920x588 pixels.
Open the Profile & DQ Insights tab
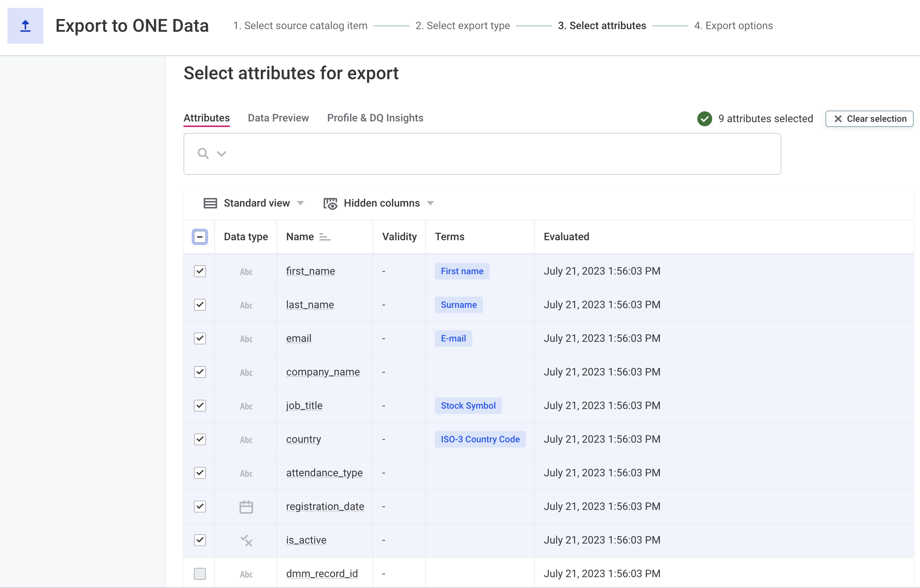click(375, 118)
